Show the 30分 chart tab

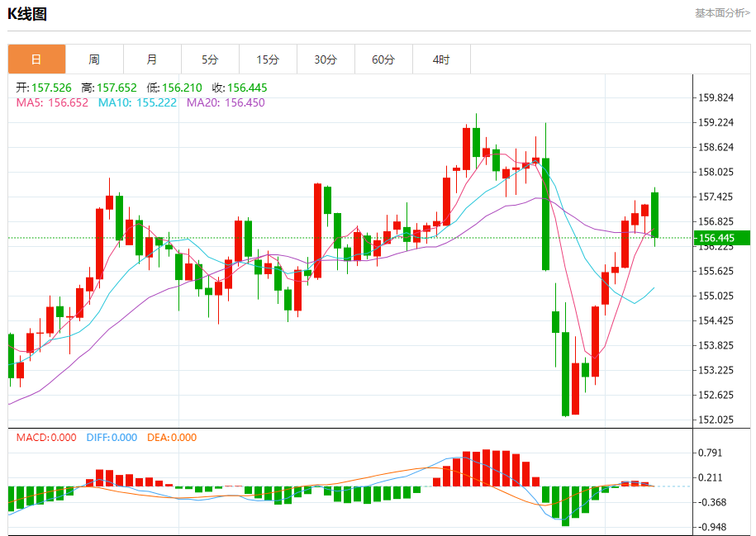click(326, 59)
